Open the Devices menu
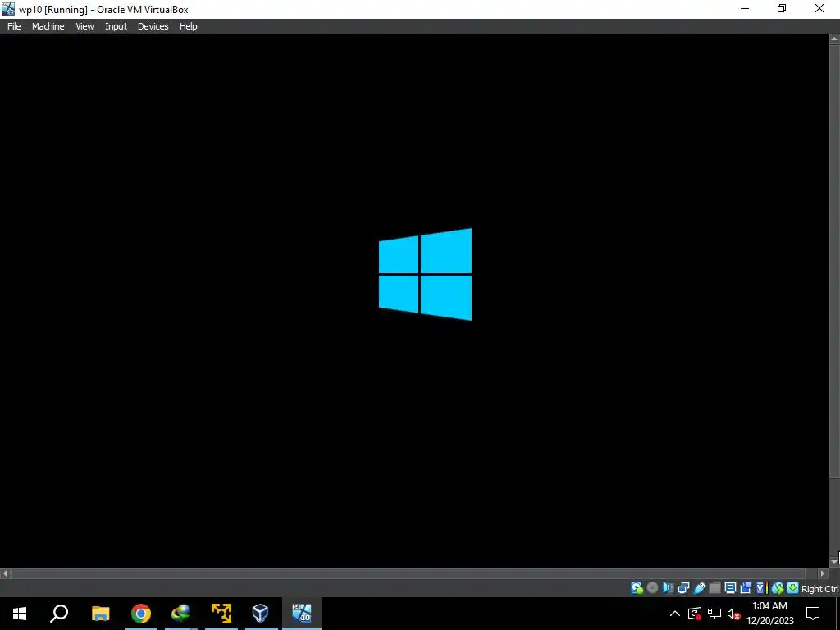This screenshot has width=840, height=630. [153, 26]
